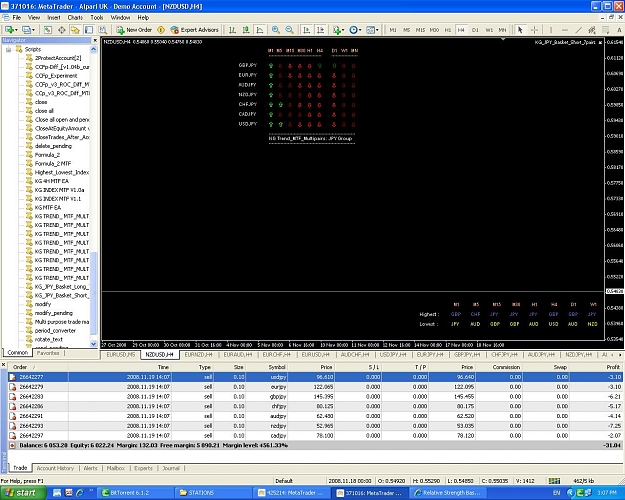Open the Periods dropdown arrow

360,30
